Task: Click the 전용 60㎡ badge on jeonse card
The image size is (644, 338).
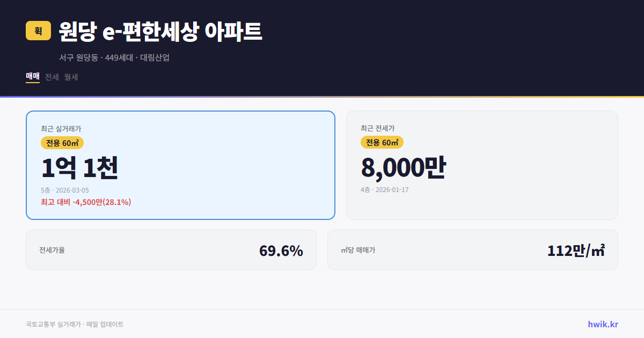Action: [x=382, y=142]
